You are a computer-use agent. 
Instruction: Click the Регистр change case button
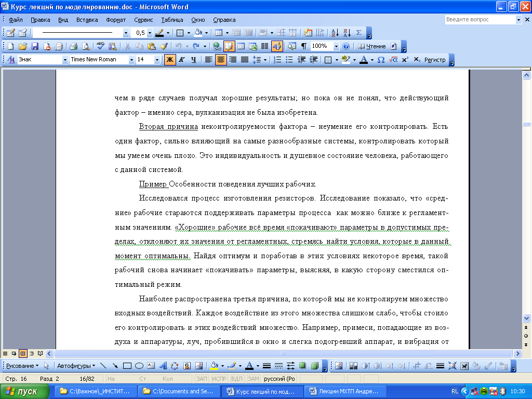(435, 60)
